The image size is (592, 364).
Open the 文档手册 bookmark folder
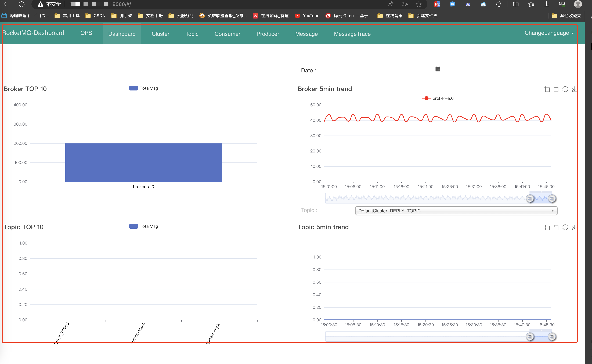[x=150, y=16]
